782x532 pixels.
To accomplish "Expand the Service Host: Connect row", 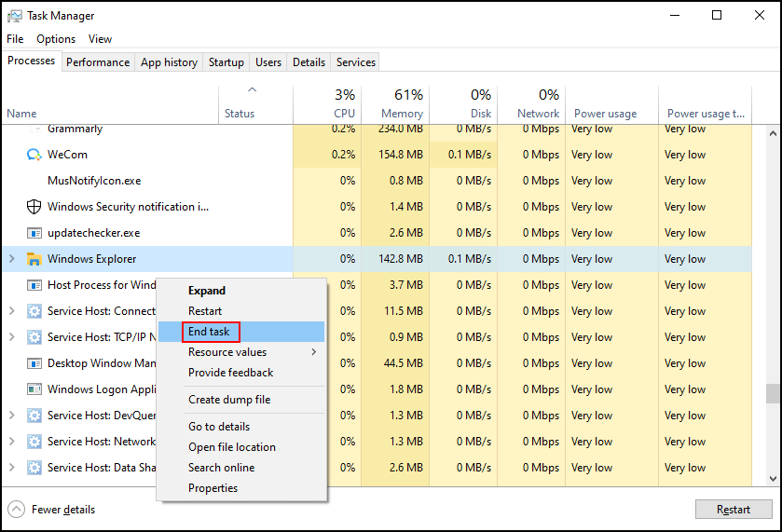I will pos(12,311).
